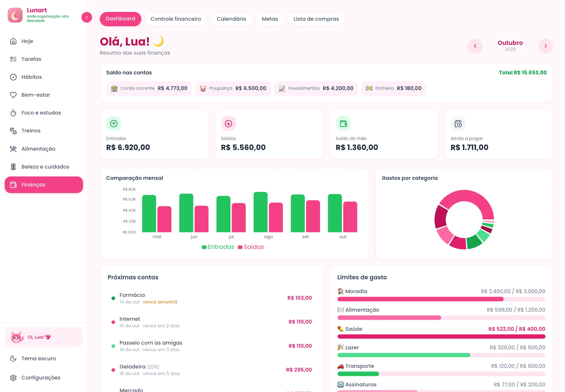This screenshot has width=565, height=392.
Task: Advance to next month after Outubro
Action: [546, 46]
